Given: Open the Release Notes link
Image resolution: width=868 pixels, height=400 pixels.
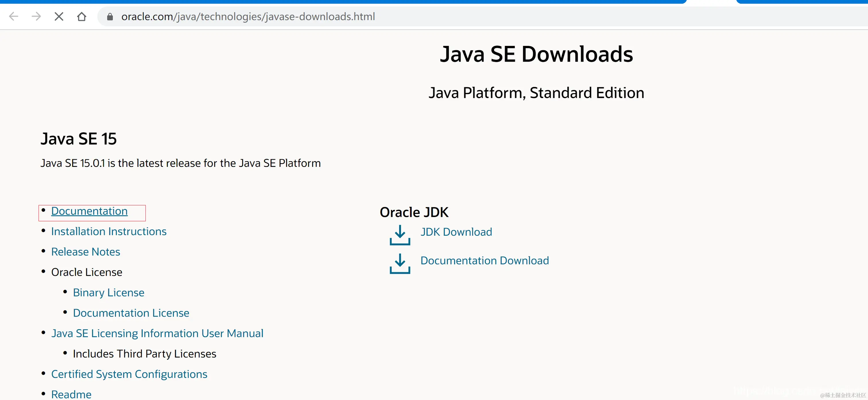Looking at the screenshot, I should [x=86, y=252].
